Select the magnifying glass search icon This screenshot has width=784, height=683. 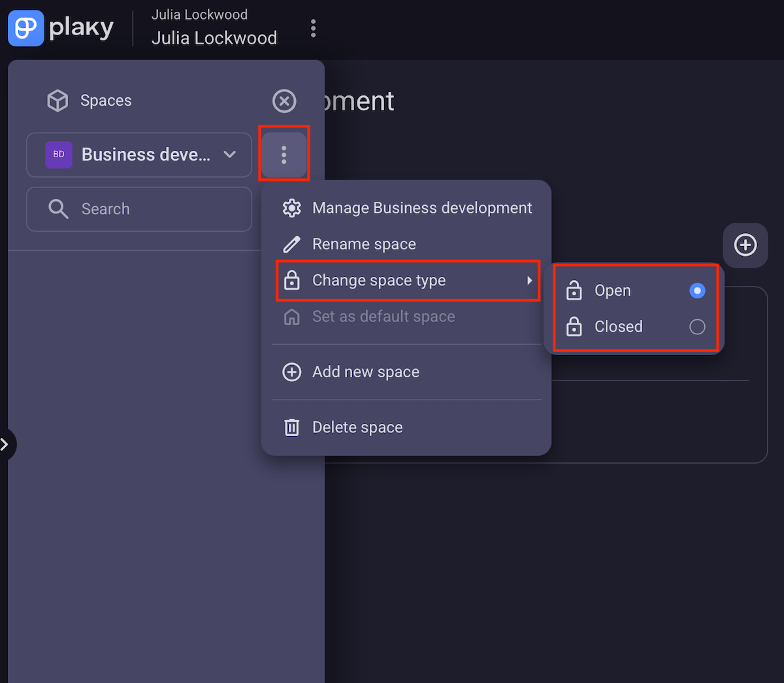pos(57,209)
